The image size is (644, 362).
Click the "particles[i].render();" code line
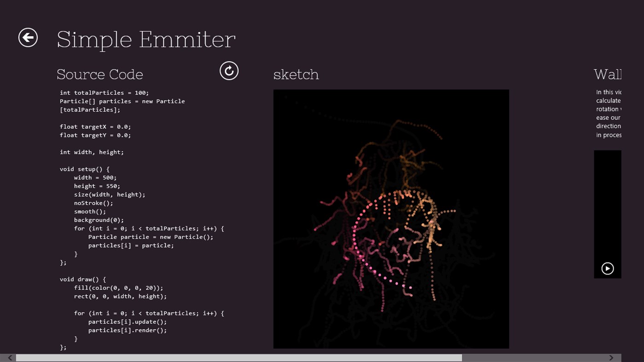pos(128,330)
